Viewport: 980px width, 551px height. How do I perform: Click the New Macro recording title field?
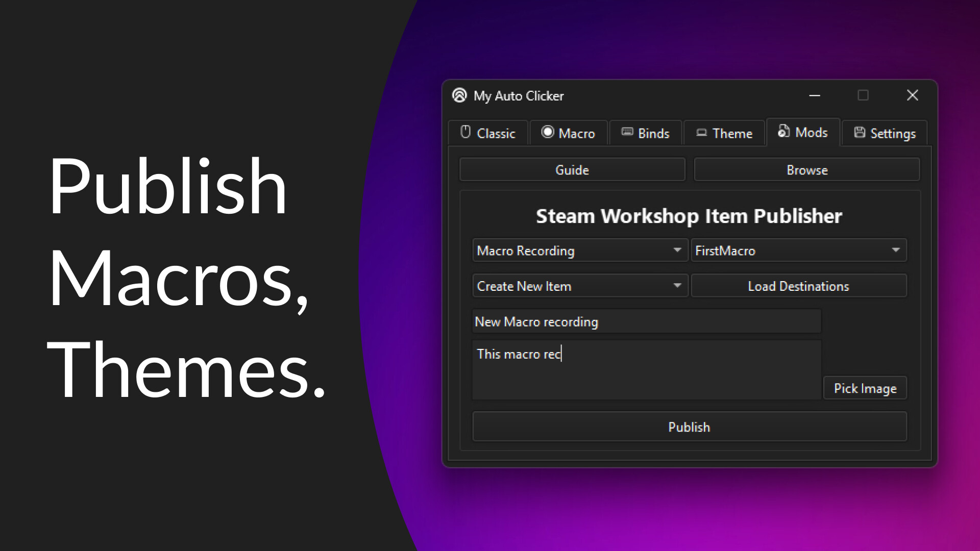[x=646, y=321]
